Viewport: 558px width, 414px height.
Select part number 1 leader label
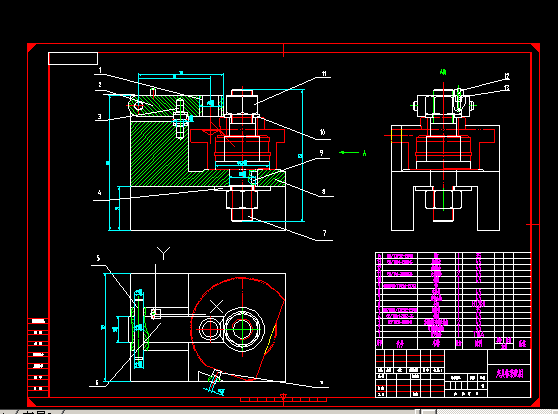click(x=100, y=70)
